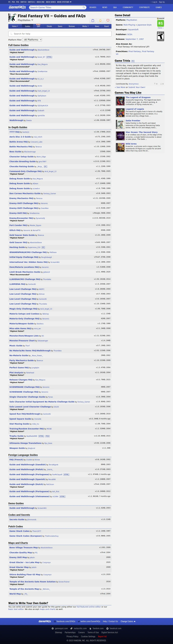Click the Sign Up link
This screenshot has width=173, height=644.
coord(162,2)
